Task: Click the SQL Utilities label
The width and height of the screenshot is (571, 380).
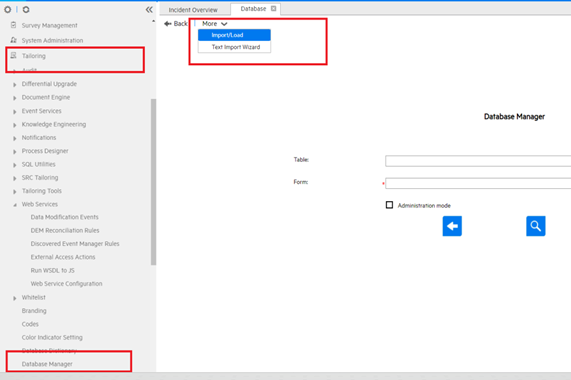Action: coord(39,164)
